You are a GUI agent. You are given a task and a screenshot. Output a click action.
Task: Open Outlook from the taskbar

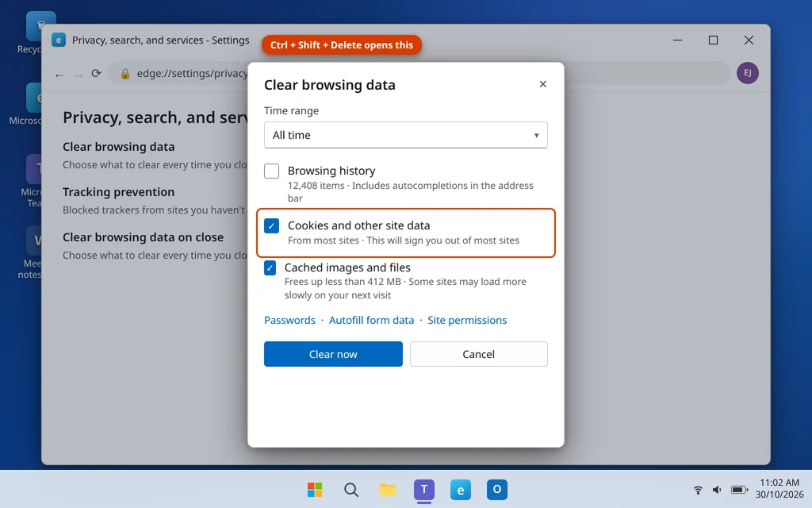(496, 489)
